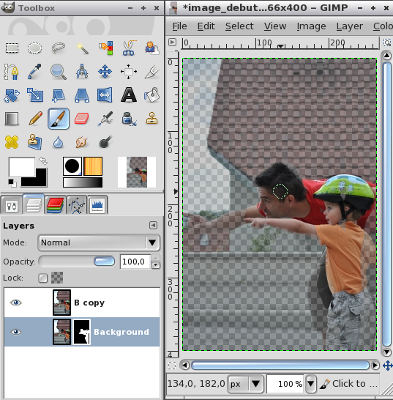Open the Edit menu
Viewport: 393px width, 400px height.
tap(206, 26)
